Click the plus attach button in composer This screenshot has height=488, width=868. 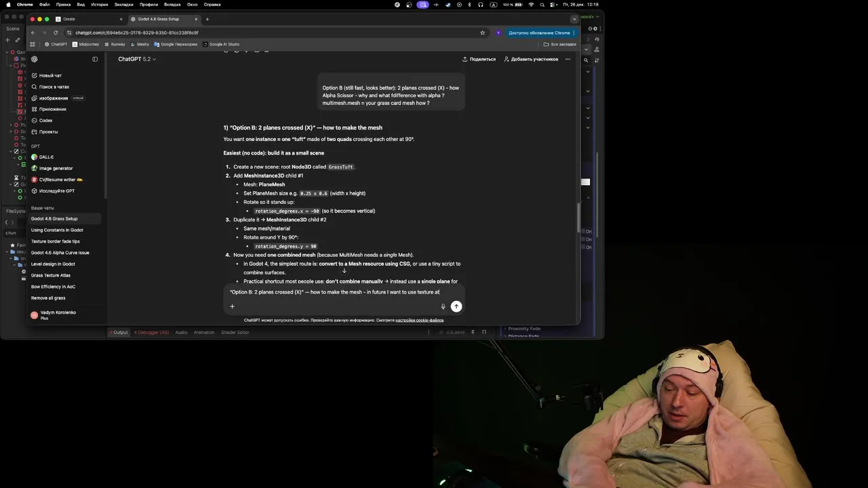click(x=232, y=306)
